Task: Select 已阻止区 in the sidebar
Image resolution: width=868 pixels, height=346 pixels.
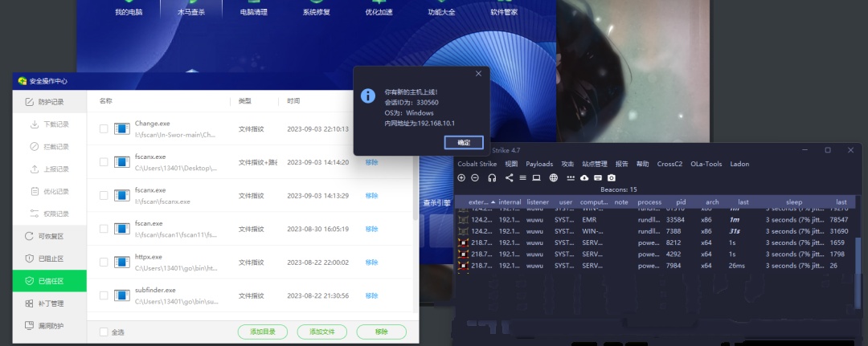Action: (x=50, y=258)
